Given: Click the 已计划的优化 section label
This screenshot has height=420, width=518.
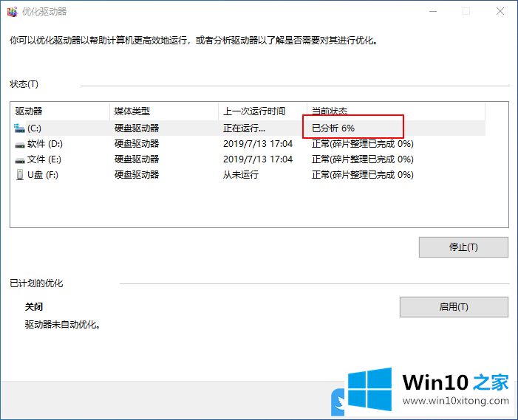Looking at the screenshot, I should pyautogui.click(x=36, y=283).
